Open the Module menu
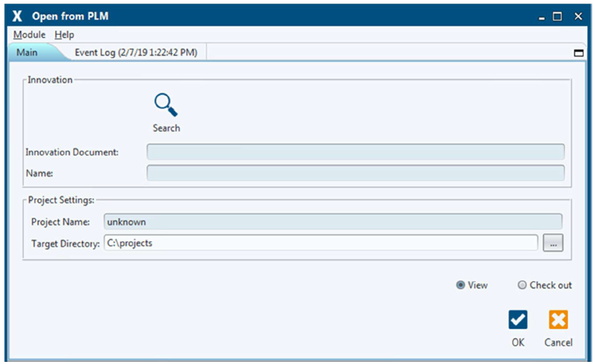Screen dimensions: 595x364 (x=29, y=35)
